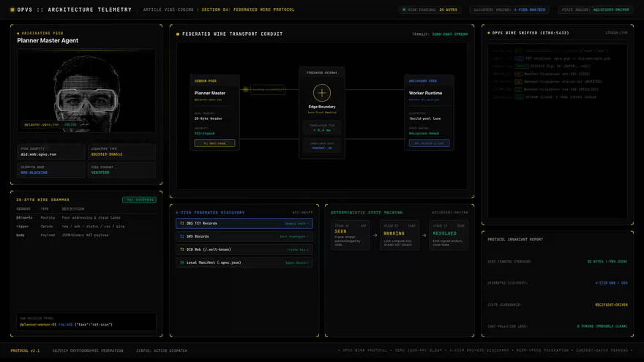644x362 pixels.
Task: Click the Chat Pollution Leak 0 tokens value
Action: click(x=602, y=326)
